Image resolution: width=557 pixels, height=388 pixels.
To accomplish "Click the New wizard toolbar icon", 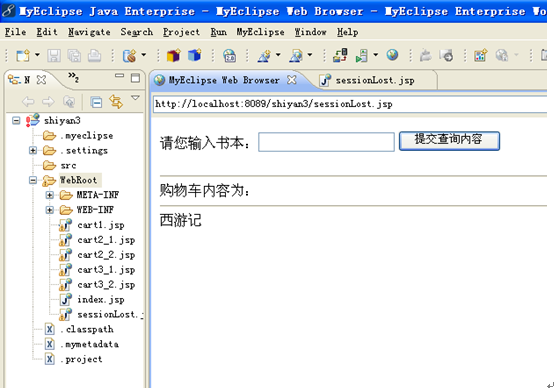I will [x=23, y=55].
